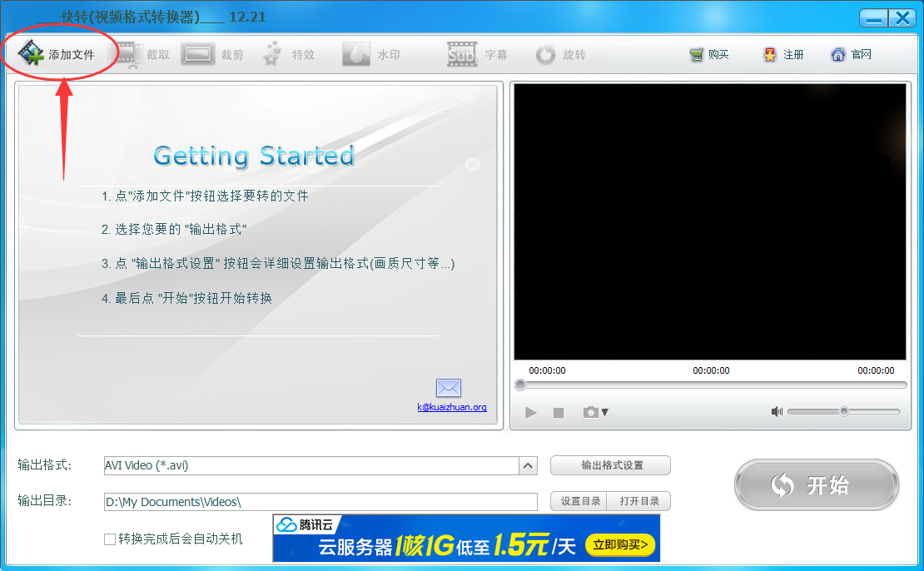Open the official website (官网) home icon

(838, 55)
